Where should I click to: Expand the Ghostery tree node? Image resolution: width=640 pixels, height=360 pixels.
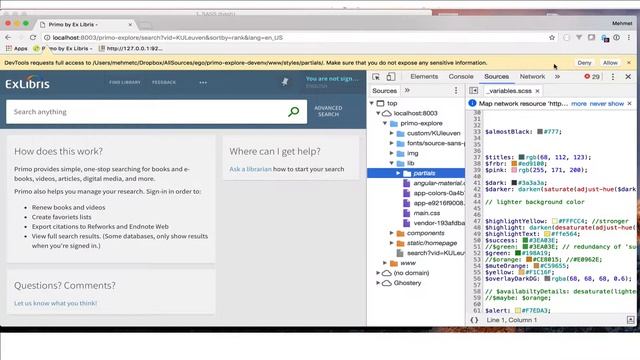pos(378,283)
